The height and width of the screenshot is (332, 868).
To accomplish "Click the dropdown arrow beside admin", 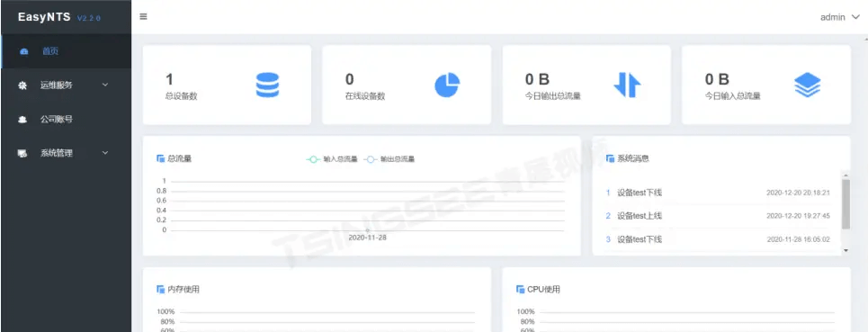I will pyautogui.click(x=855, y=17).
